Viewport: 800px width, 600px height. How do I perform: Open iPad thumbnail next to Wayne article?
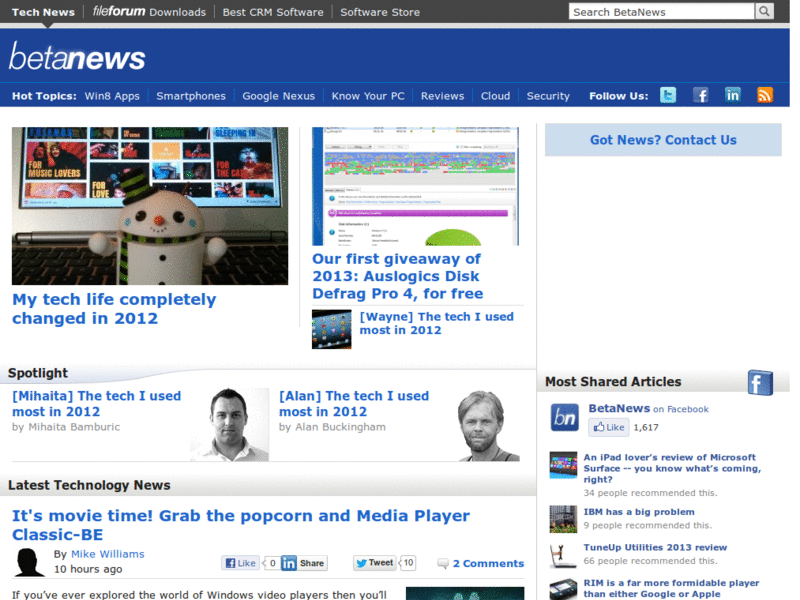pyautogui.click(x=332, y=330)
